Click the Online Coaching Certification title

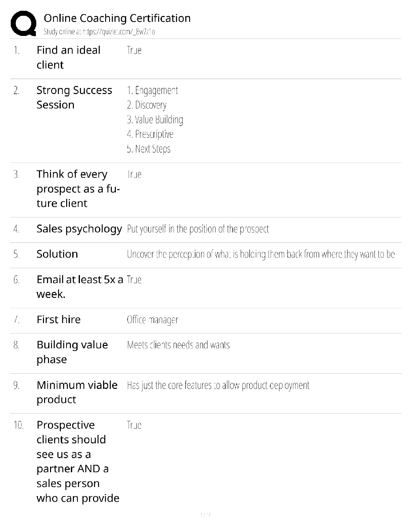117,18
